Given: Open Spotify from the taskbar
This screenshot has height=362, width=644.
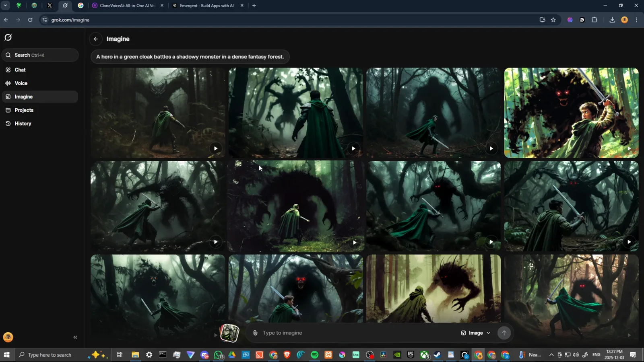Looking at the screenshot, I should (315, 355).
